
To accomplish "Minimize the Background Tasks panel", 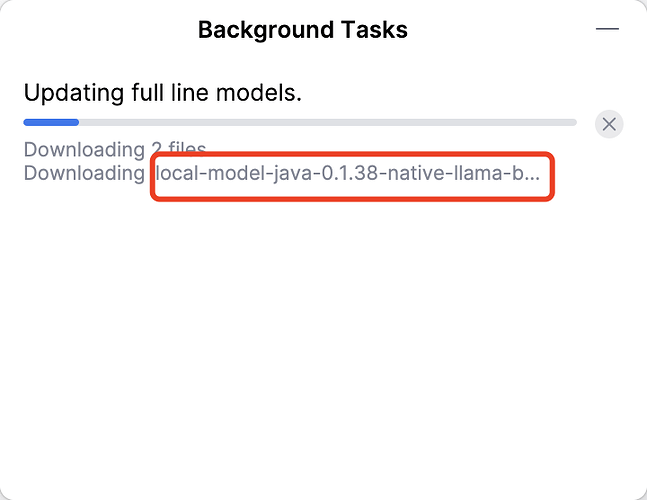I will tap(607, 29).
